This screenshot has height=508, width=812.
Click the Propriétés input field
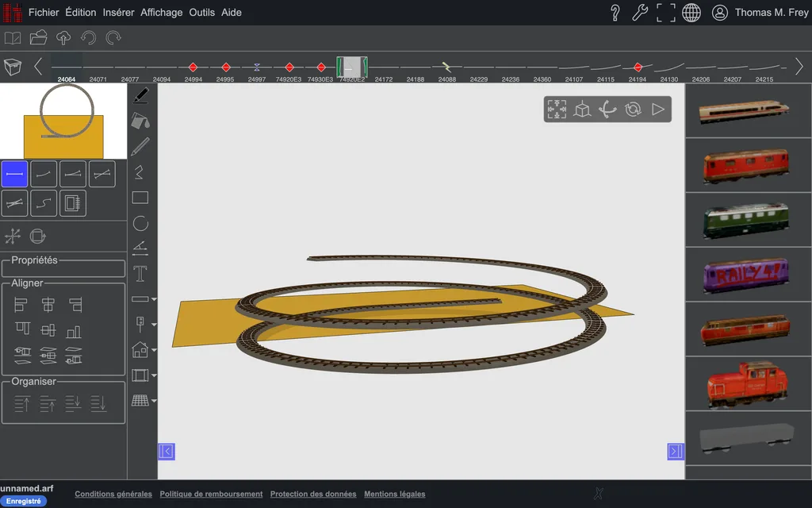pyautogui.click(x=63, y=268)
